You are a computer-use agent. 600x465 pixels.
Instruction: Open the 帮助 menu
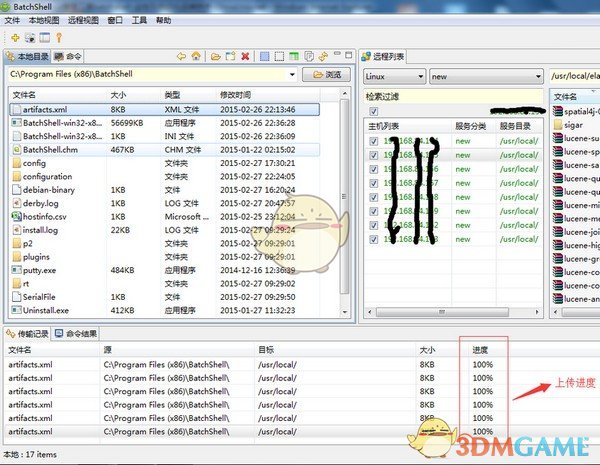[163, 20]
